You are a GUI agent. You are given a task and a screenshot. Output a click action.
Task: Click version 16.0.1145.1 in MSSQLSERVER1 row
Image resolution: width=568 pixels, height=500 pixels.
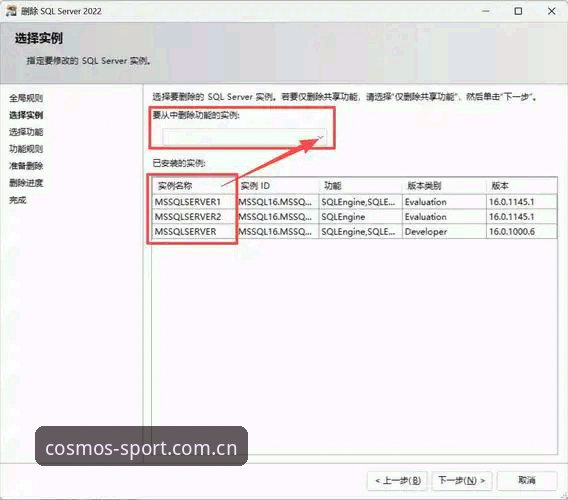pyautogui.click(x=522, y=202)
